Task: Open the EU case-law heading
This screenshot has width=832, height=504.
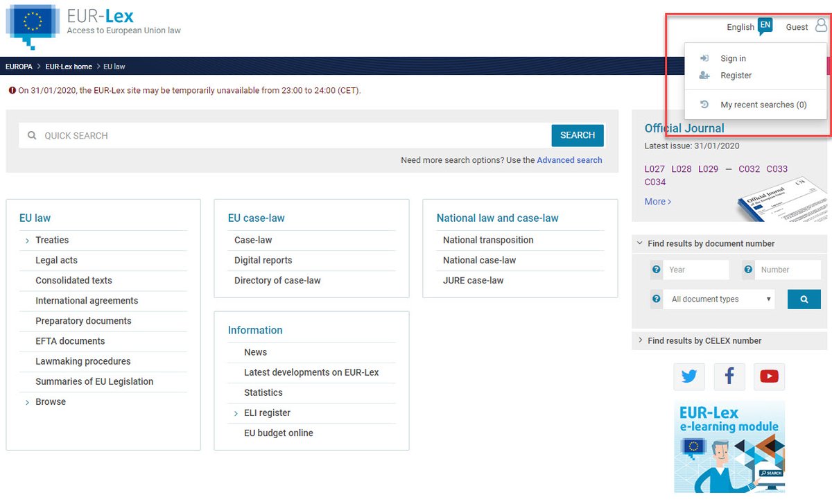Action: tap(257, 218)
